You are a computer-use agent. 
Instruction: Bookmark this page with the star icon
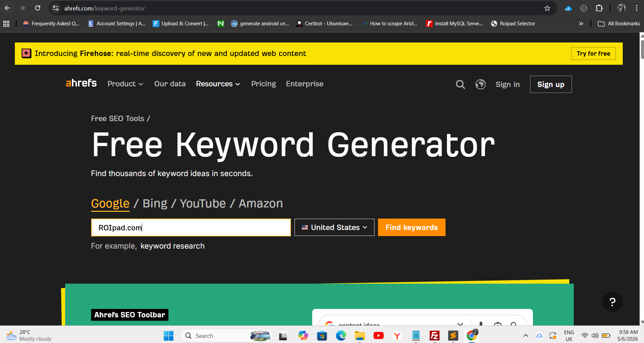click(x=547, y=8)
